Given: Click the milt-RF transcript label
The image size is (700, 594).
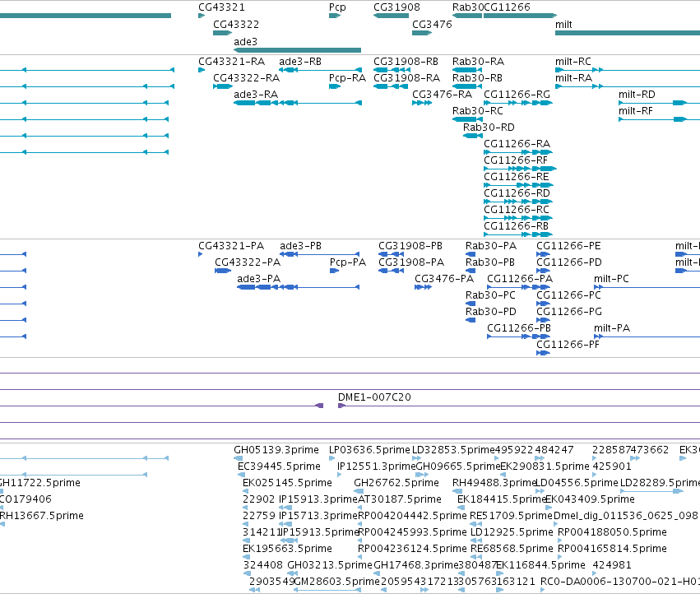Looking at the screenshot, I should (636, 111).
